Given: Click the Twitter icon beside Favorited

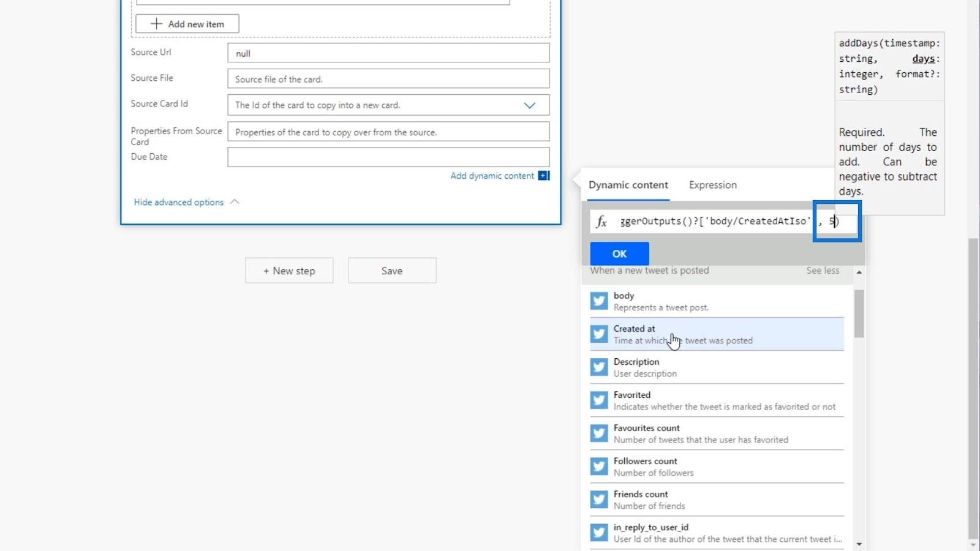Looking at the screenshot, I should (x=599, y=400).
